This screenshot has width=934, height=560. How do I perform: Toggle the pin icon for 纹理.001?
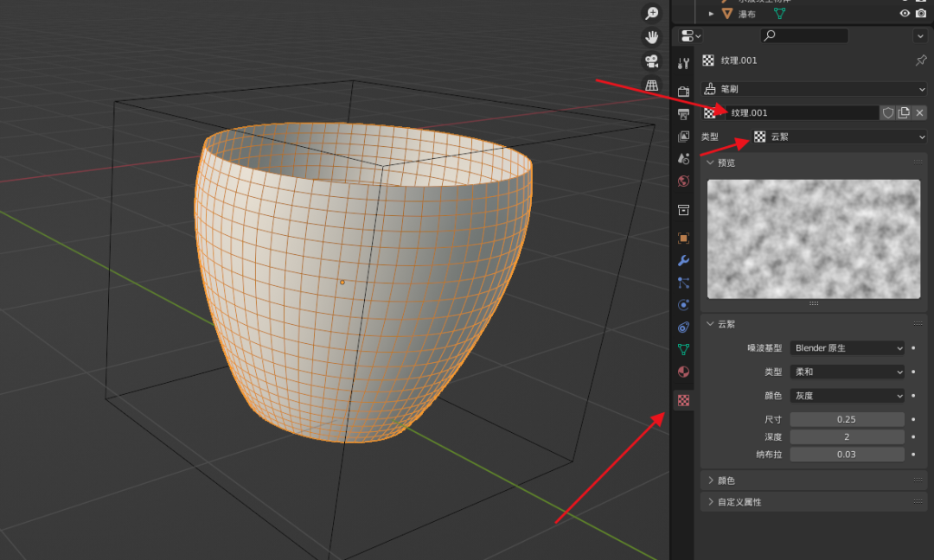(921, 60)
